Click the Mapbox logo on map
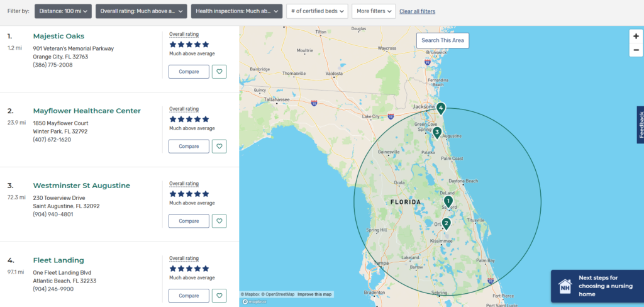 coord(255,302)
